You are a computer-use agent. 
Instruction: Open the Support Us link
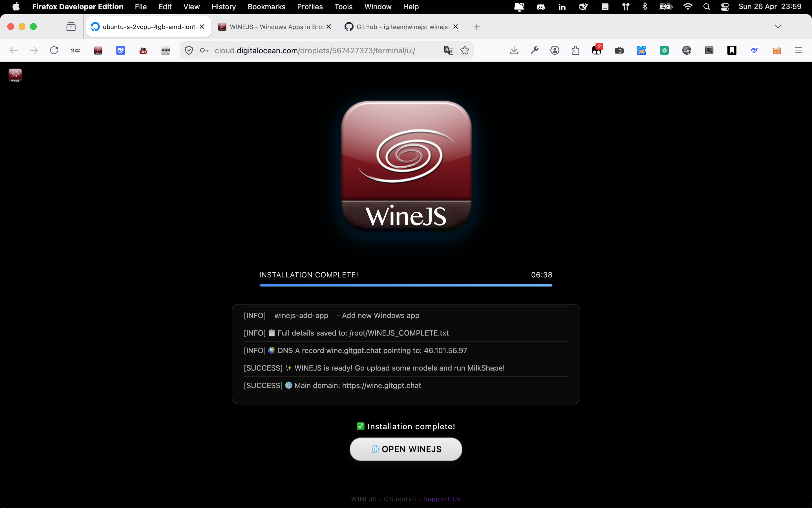coord(442,499)
